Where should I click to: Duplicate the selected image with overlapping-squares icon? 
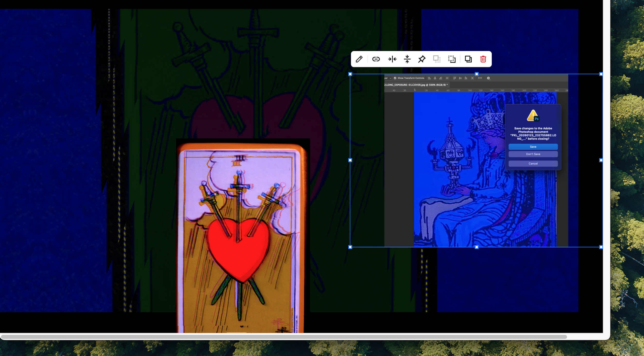pyautogui.click(x=468, y=59)
